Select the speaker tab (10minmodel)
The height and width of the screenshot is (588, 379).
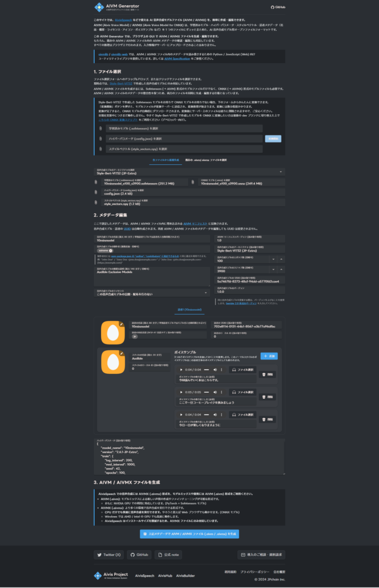click(x=189, y=310)
